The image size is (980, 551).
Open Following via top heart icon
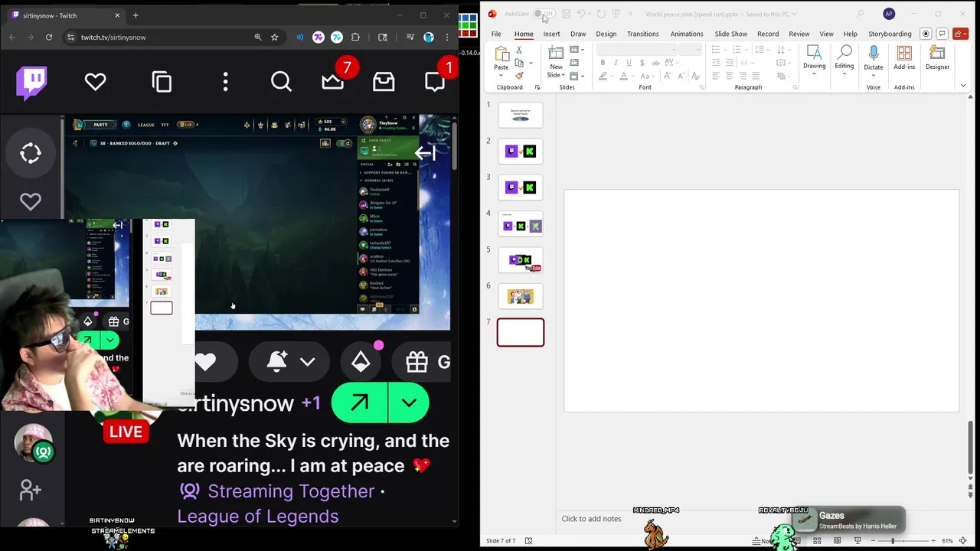[x=95, y=82]
